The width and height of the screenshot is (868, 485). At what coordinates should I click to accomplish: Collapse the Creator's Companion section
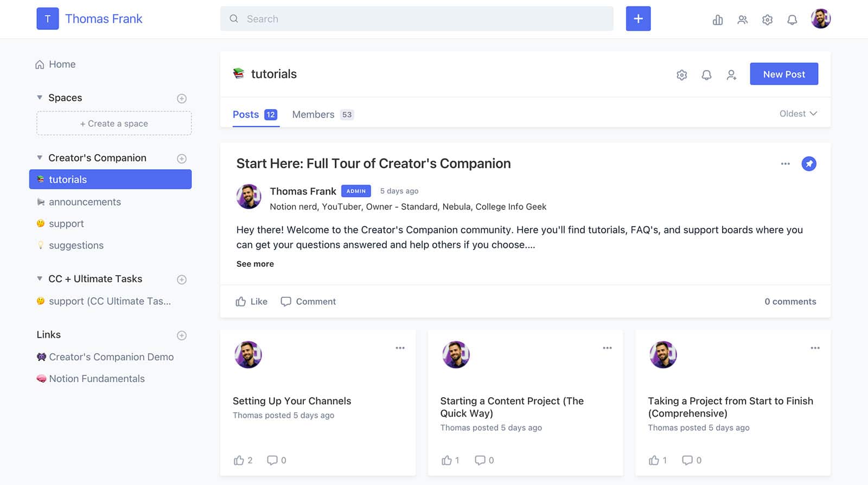(x=40, y=158)
